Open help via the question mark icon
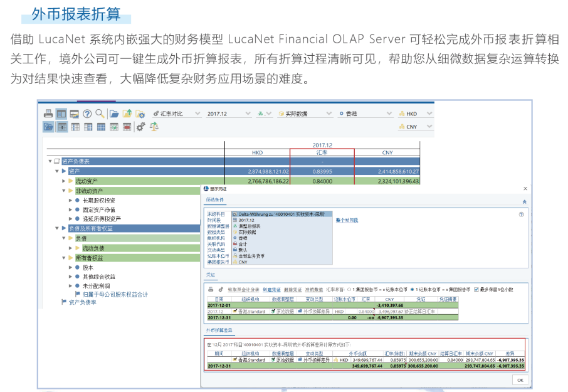568x392 pixels. point(87,114)
